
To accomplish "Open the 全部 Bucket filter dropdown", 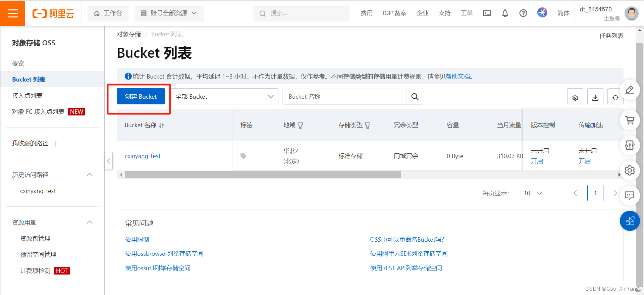I will [x=225, y=97].
